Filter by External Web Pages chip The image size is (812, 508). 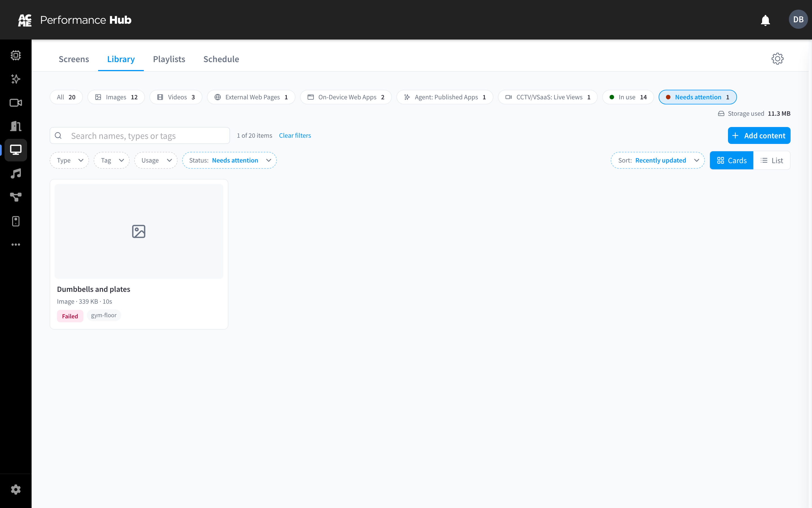point(251,97)
